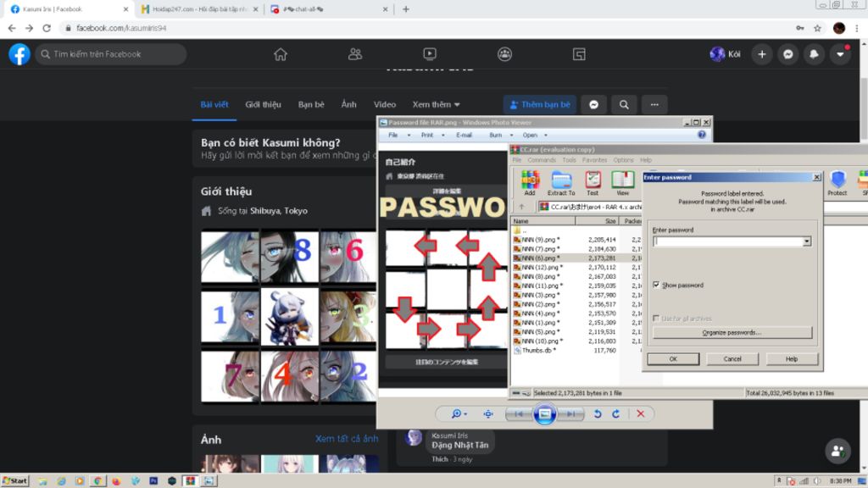Delete image with red X in Photo Viewer
The image size is (868, 488).
click(641, 413)
